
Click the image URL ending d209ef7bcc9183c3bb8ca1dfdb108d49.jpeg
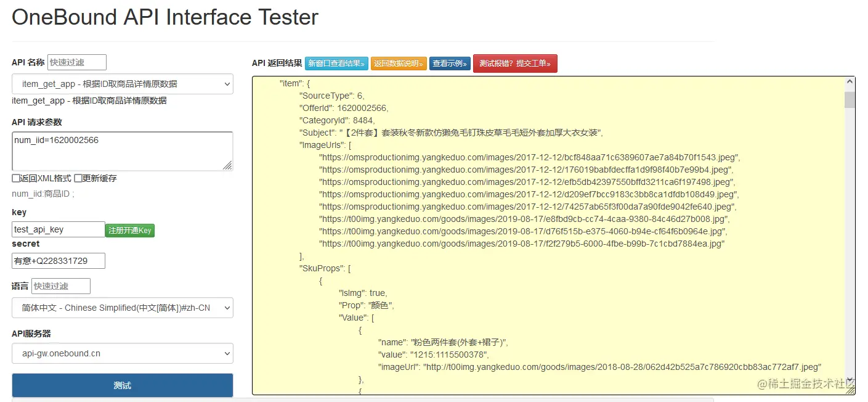coord(529,194)
